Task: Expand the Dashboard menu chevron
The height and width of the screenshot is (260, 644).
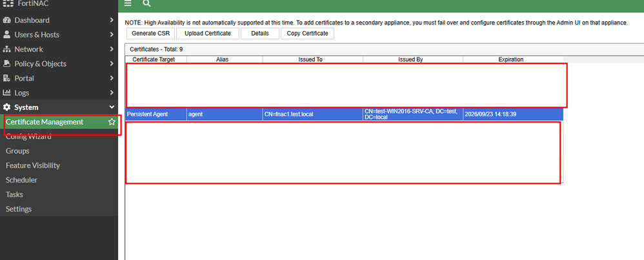Action: [111, 20]
